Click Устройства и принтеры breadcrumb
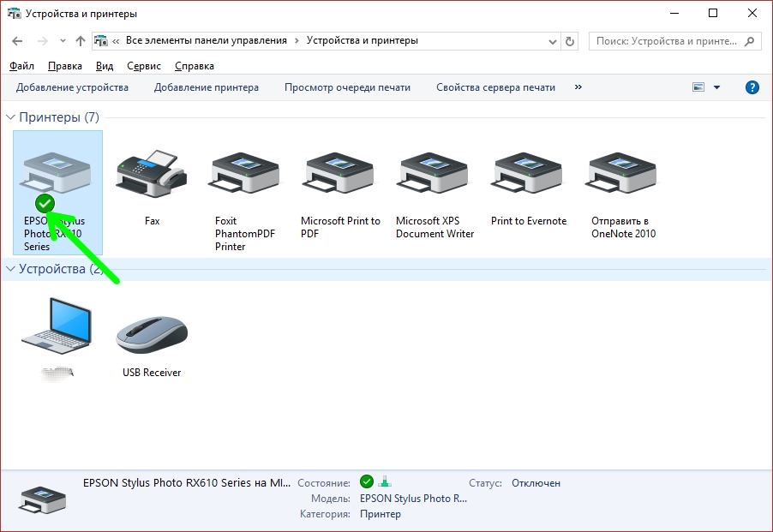The image size is (773, 532). point(363,40)
